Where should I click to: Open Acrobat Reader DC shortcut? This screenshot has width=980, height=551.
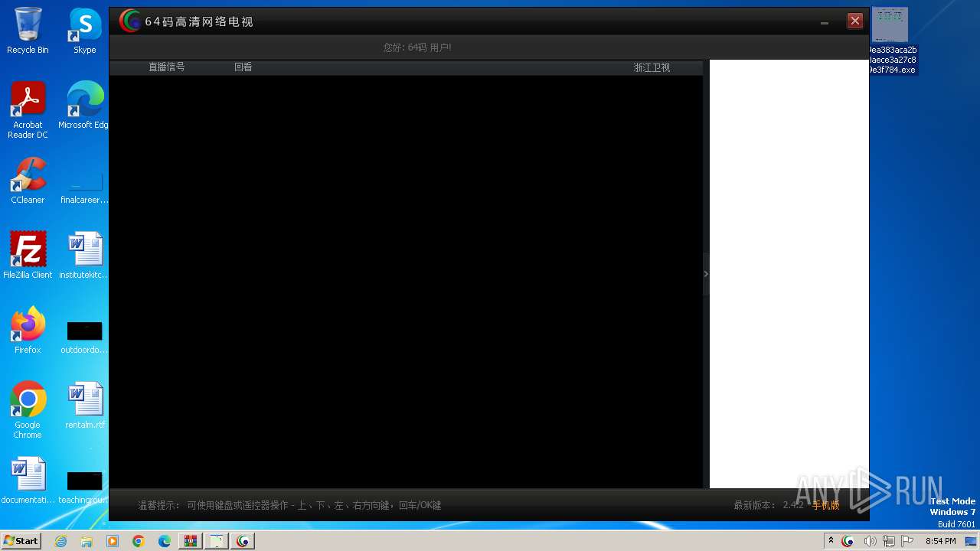coord(28,109)
